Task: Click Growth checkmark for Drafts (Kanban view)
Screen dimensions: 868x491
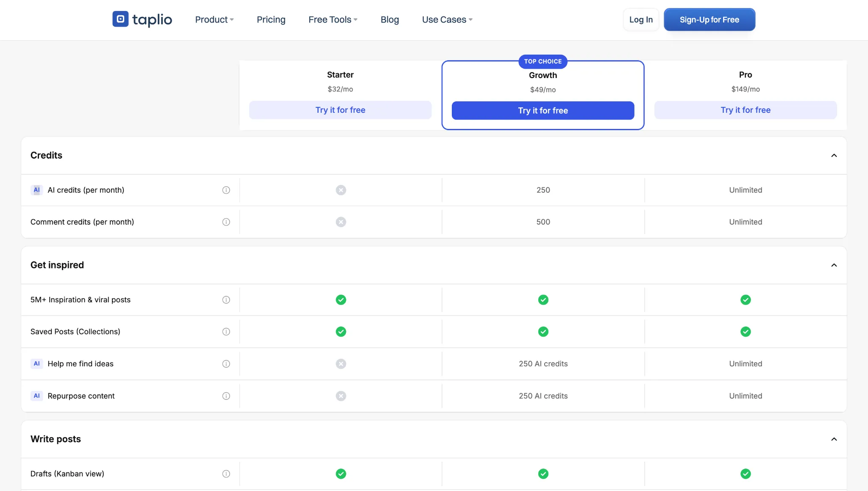Action: pos(543,474)
